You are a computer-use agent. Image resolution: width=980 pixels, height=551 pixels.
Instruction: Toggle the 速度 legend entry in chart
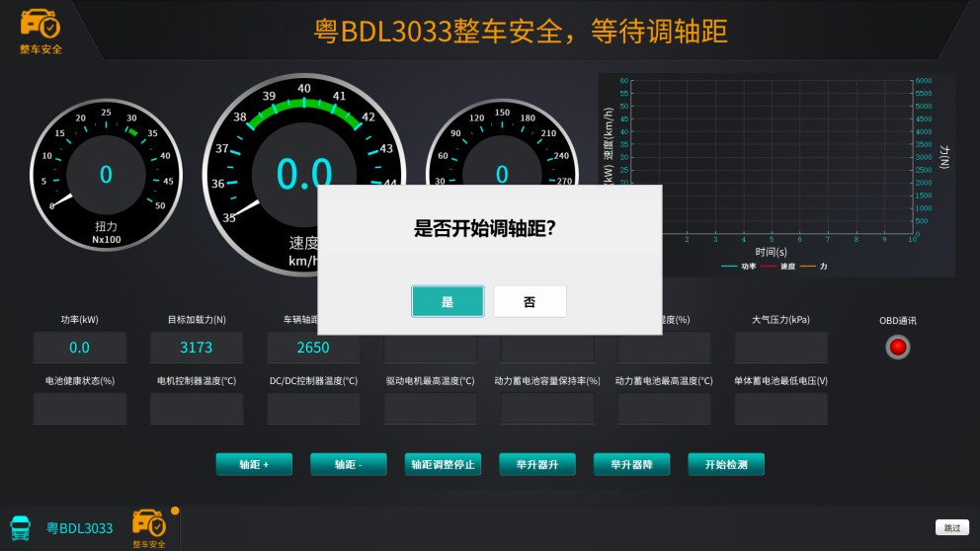(778, 267)
